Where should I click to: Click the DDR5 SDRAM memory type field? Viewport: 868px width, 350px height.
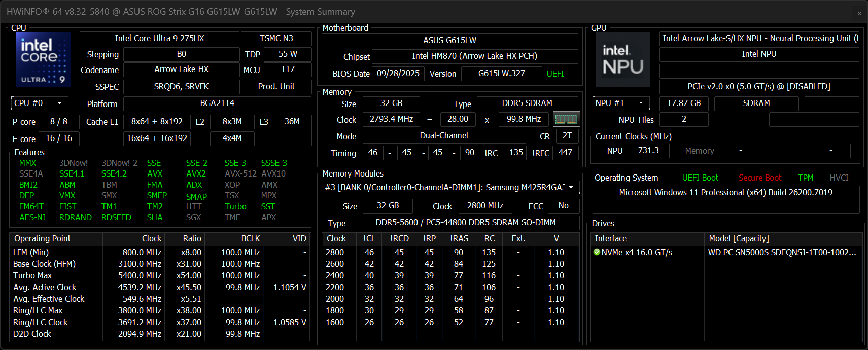[x=527, y=103]
